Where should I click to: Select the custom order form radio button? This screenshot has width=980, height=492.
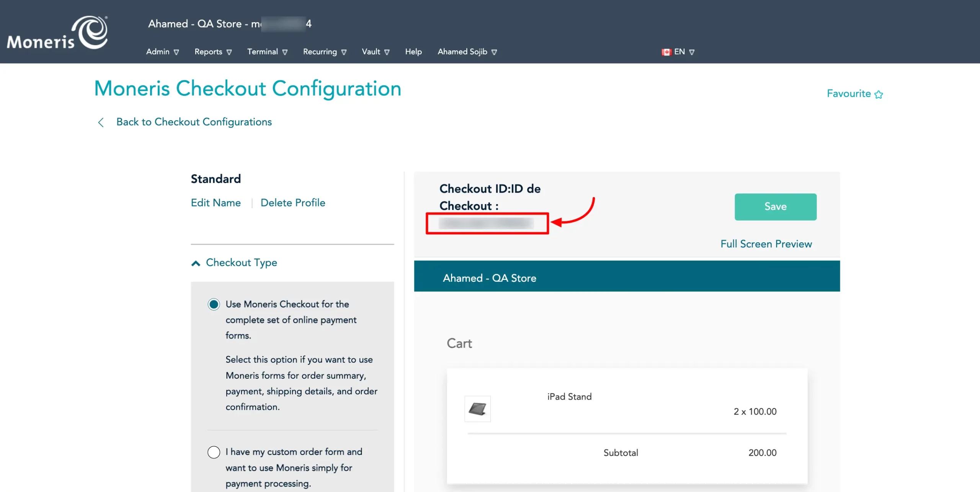[214, 452]
